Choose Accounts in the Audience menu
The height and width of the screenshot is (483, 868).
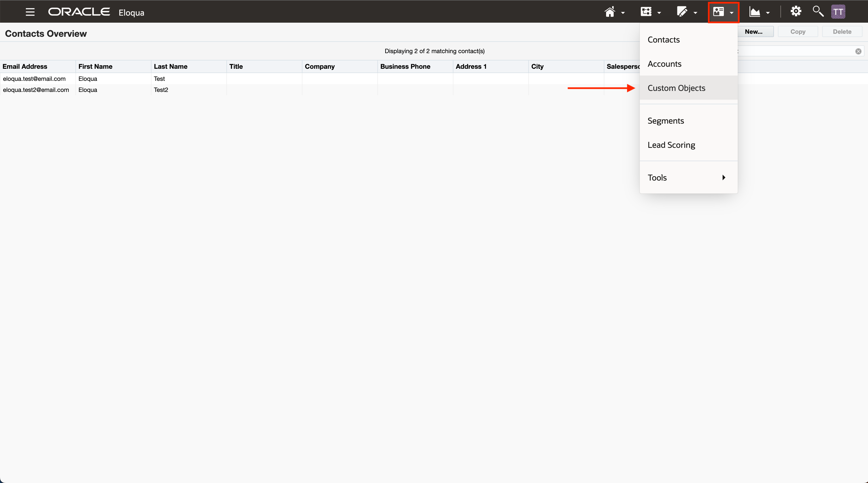[x=664, y=64]
